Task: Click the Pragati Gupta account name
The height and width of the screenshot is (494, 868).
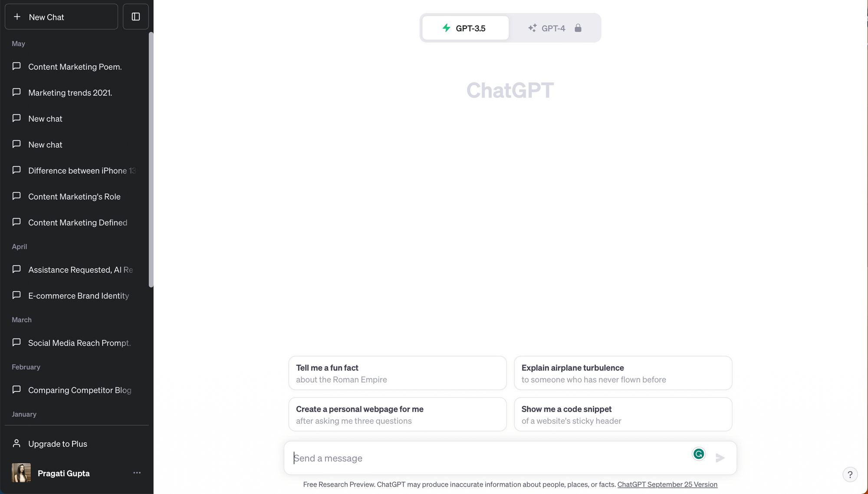Action: tap(64, 473)
